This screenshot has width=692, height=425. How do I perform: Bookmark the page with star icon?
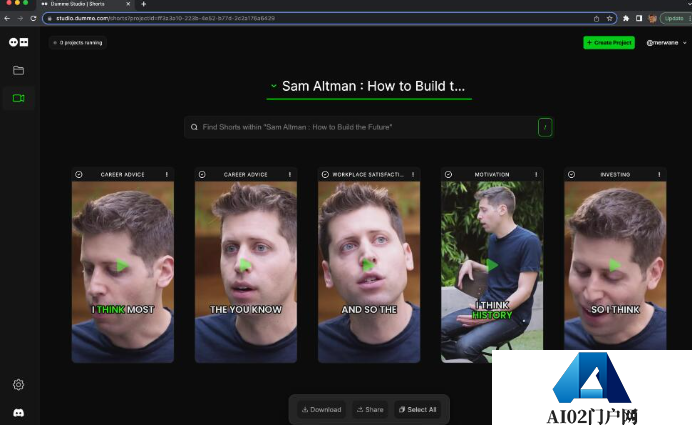pos(609,19)
